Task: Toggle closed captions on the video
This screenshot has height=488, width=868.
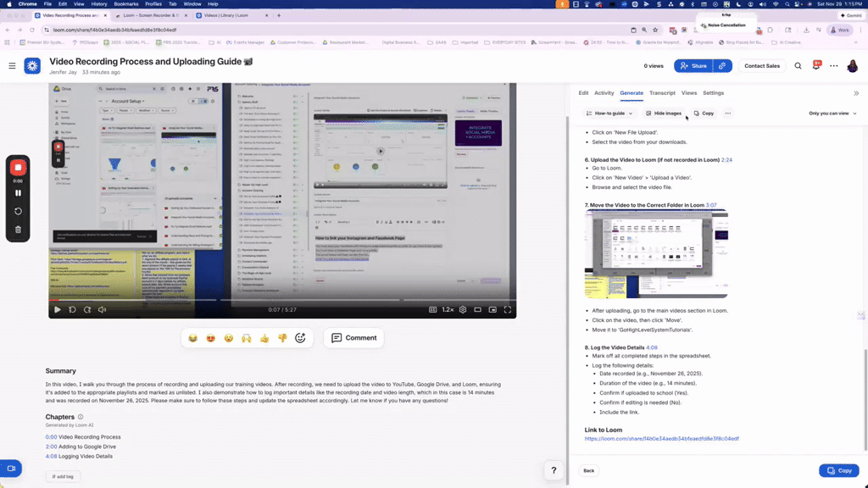Action: (x=433, y=310)
